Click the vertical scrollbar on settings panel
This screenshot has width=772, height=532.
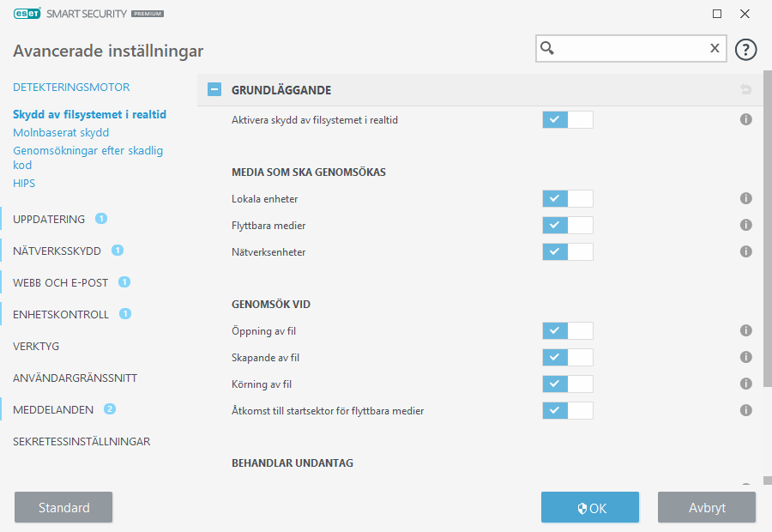click(x=767, y=257)
